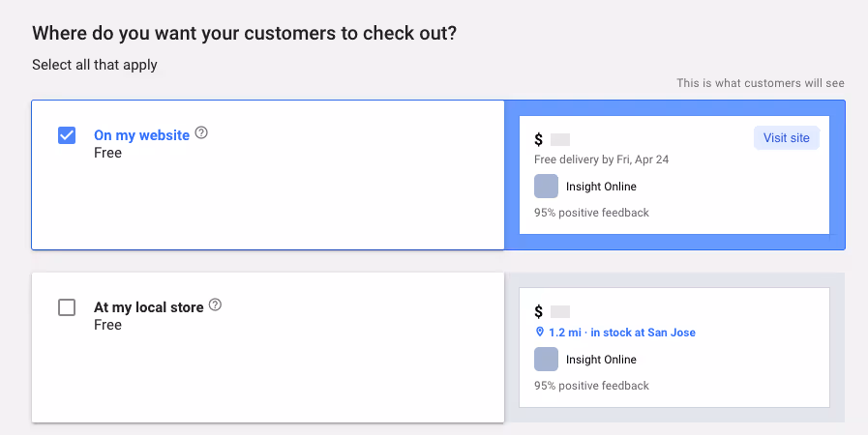Screen dimensions: 868x435
Task: Click Insight Online avatar in local store preview
Action: tap(546, 360)
